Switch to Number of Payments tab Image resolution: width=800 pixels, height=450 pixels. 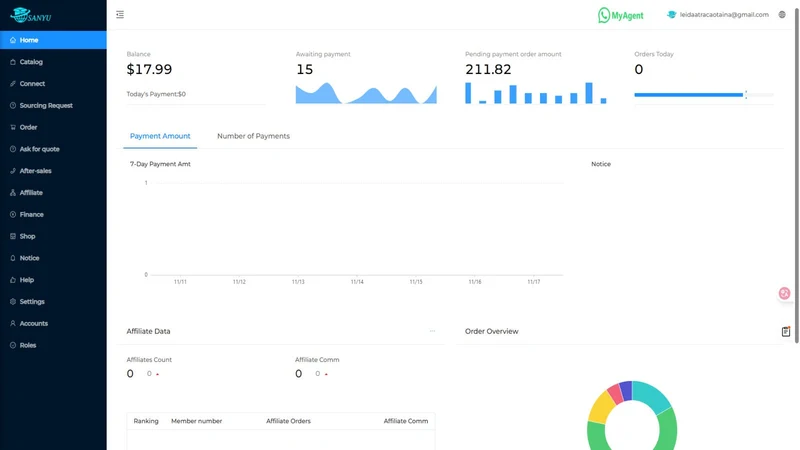(x=254, y=136)
